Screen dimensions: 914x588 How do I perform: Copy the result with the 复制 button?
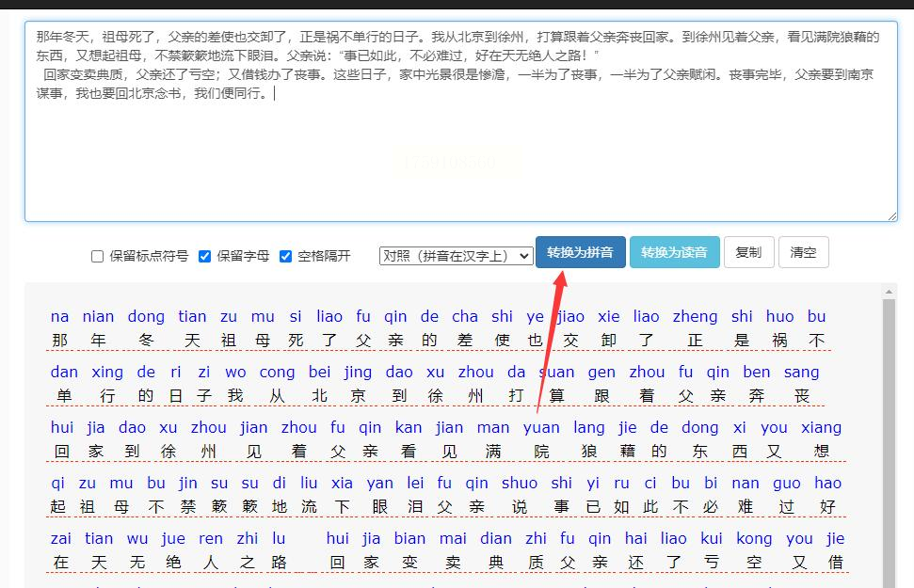tap(748, 252)
